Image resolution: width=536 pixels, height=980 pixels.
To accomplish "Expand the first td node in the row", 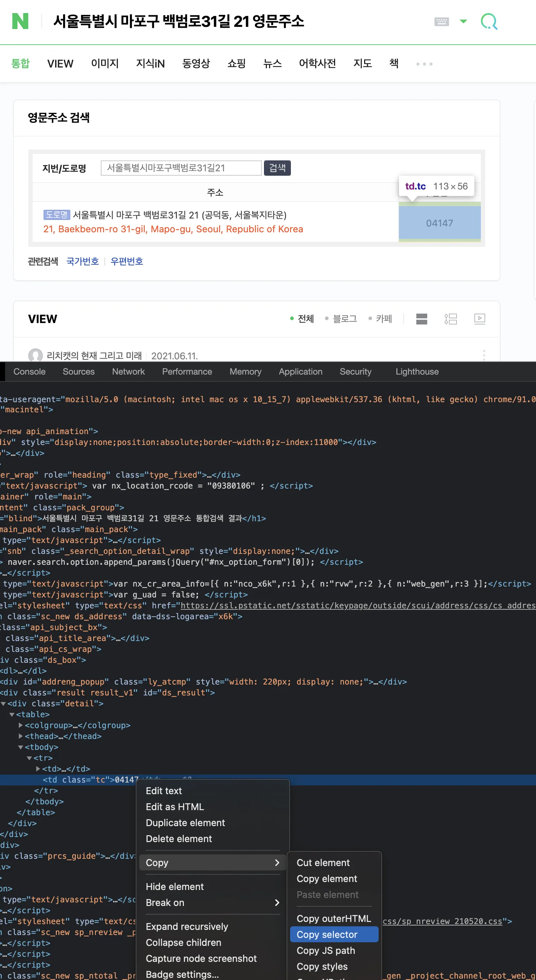I will coord(38,769).
